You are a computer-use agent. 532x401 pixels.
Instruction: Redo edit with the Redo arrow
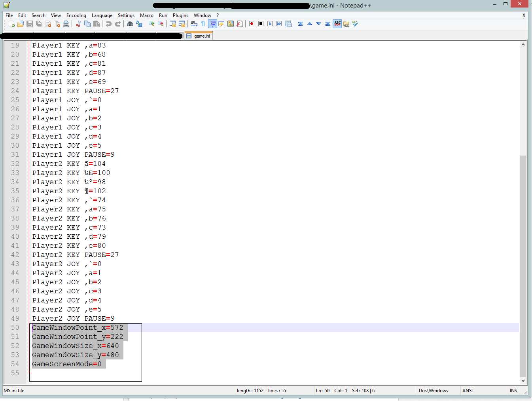(118, 24)
